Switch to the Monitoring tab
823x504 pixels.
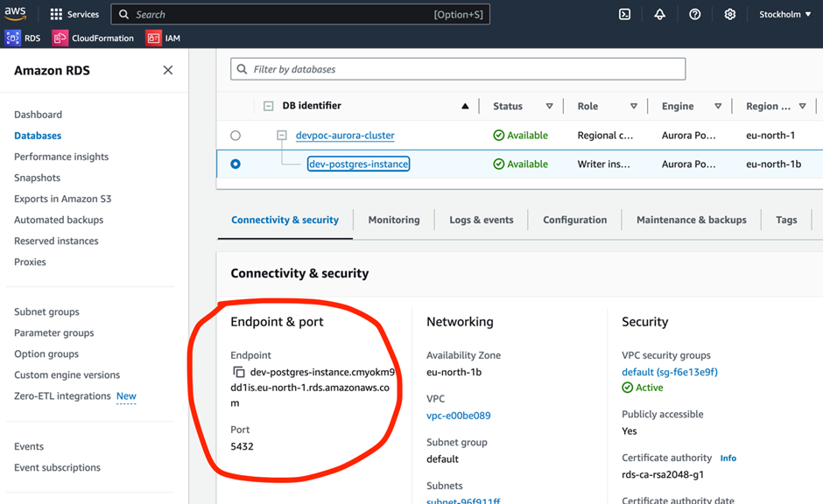[394, 220]
